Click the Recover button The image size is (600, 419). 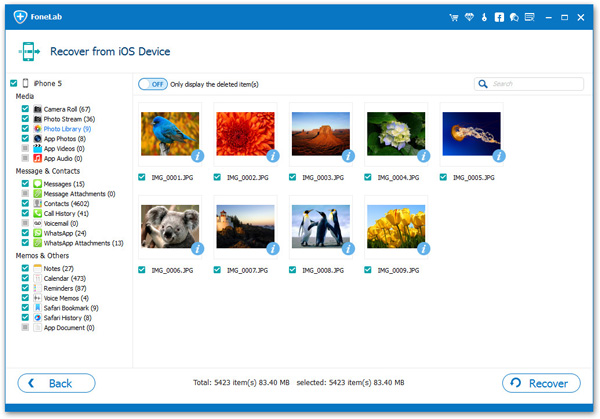click(541, 383)
